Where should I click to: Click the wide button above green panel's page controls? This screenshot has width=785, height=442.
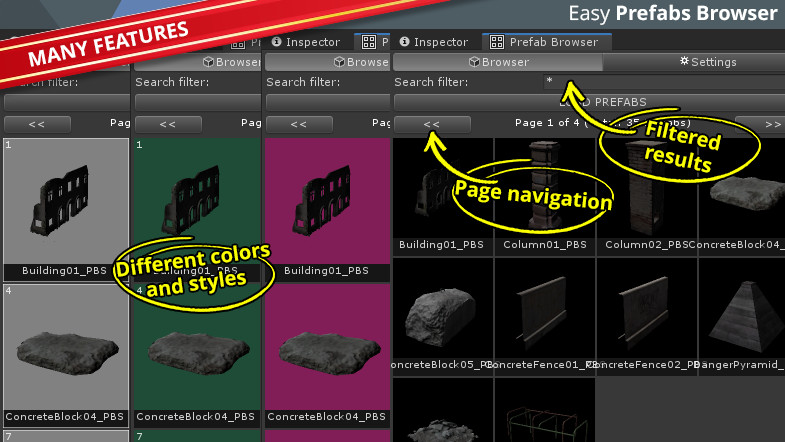click(x=197, y=102)
